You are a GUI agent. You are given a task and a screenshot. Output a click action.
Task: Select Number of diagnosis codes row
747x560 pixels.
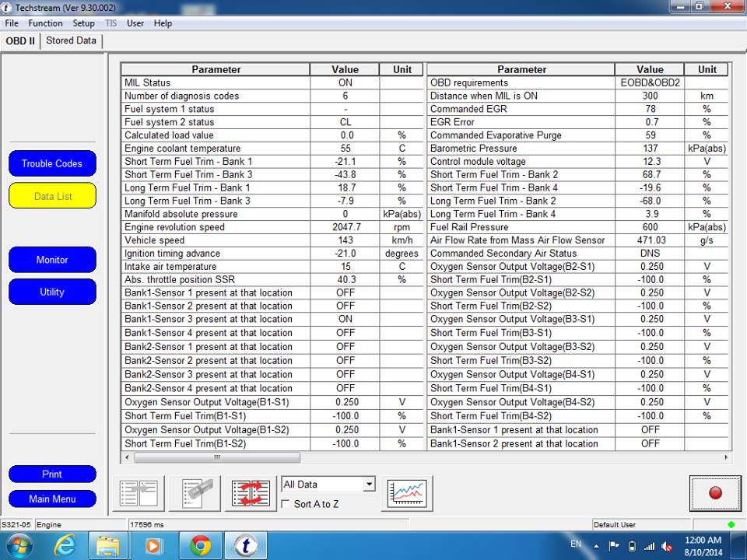click(272, 96)
